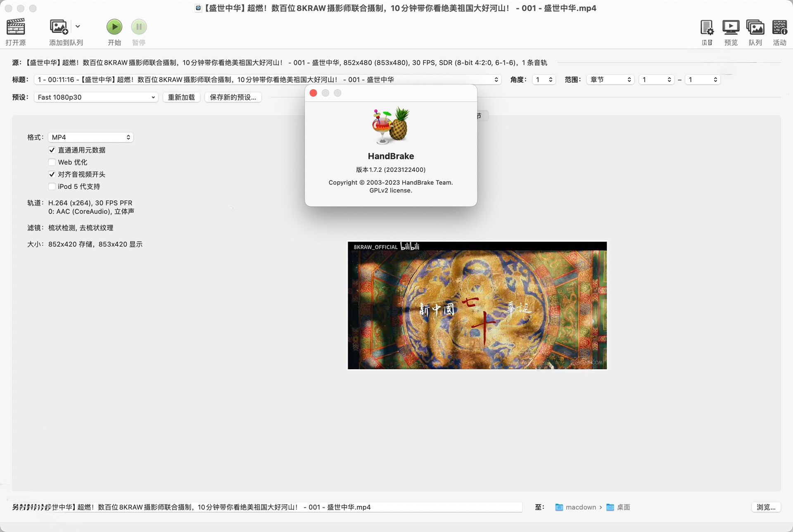The image size is (793, 532).
Task: Expand the MP4 format dropdown
Action: pyautogui.click(x=90, y=137)
